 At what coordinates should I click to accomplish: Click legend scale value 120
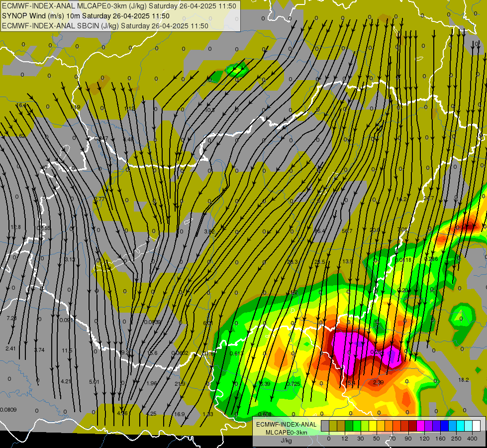tap(425, 439)
